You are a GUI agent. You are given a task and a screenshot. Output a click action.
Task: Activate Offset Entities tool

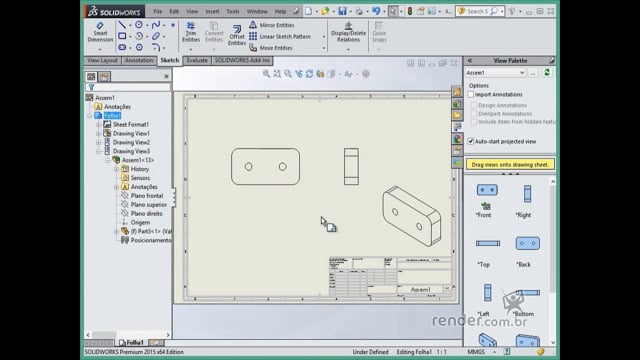point(237,36)
